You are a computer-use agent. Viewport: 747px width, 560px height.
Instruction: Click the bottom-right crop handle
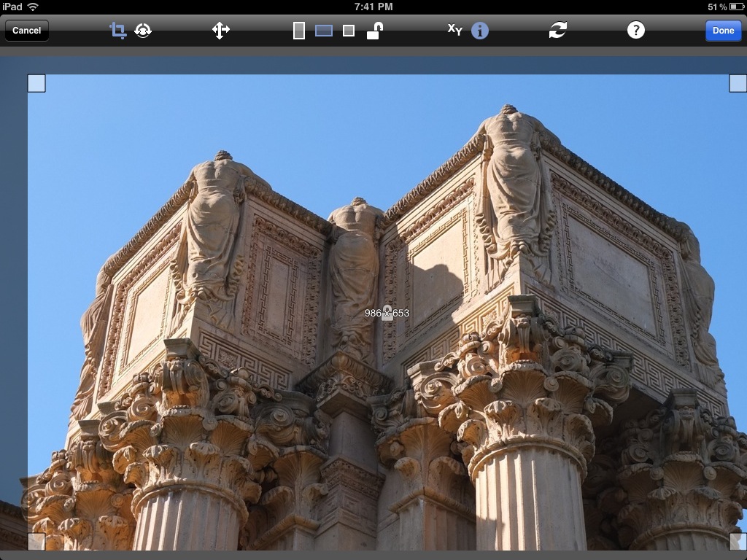click(x=738, y=541)
